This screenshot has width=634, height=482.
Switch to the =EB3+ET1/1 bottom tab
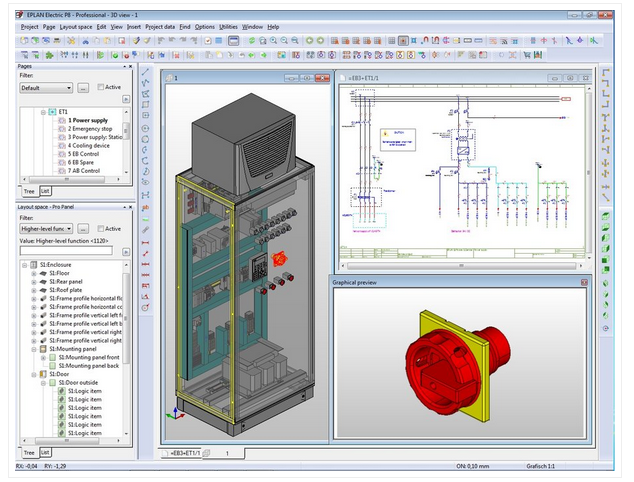pyautogui.click(x=181, y=453)
